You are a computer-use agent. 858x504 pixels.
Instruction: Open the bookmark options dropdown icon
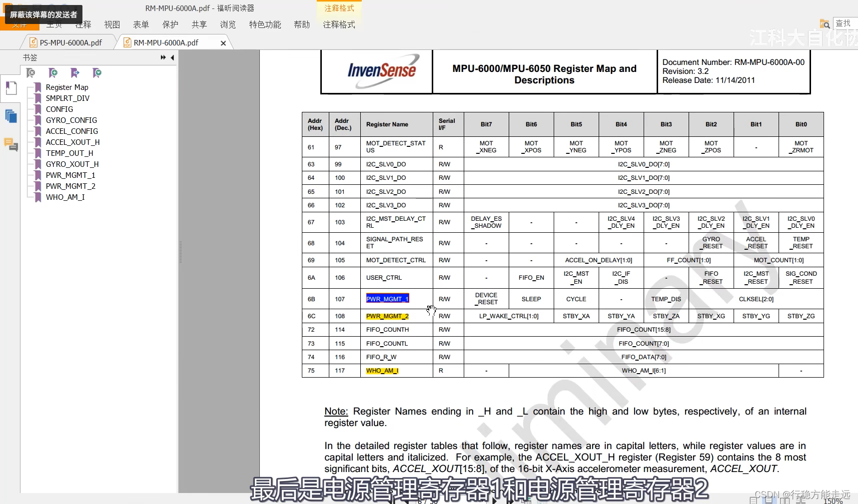[97, 73]
